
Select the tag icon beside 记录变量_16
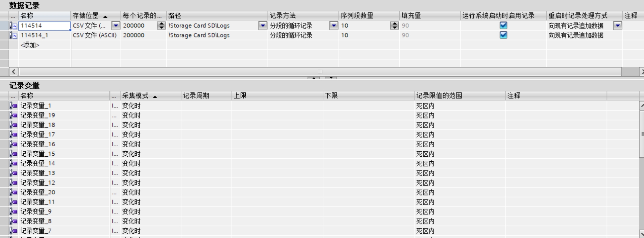coord(13,144)
